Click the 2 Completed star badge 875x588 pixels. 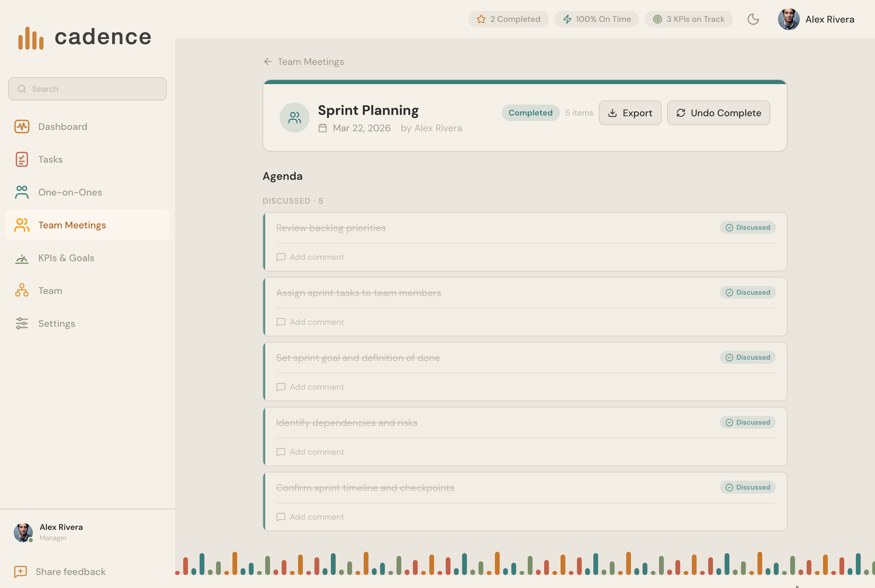tap(508, 19)
